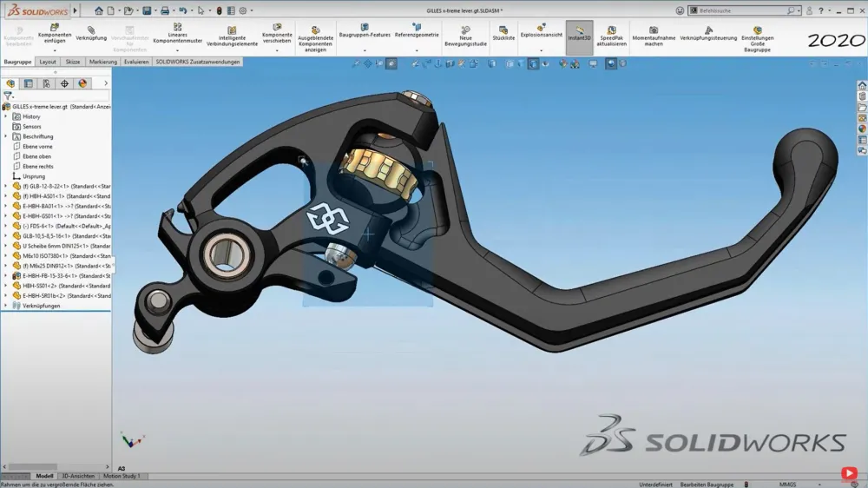Open ConfigurationManager tab icon
Image resolution: width=868 pixels, height=488 pixels.
(x=47, y=83)
